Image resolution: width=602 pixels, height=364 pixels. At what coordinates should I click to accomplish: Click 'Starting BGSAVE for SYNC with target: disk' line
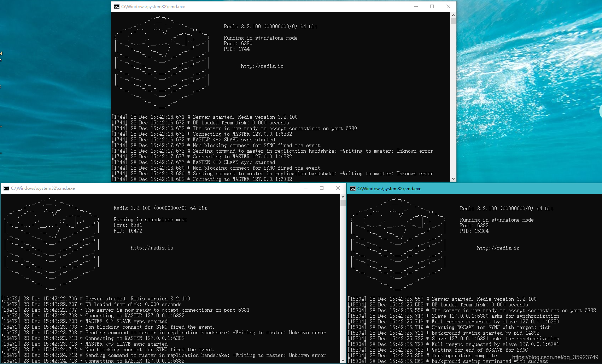pyautogui.click(x=449, y=327)
